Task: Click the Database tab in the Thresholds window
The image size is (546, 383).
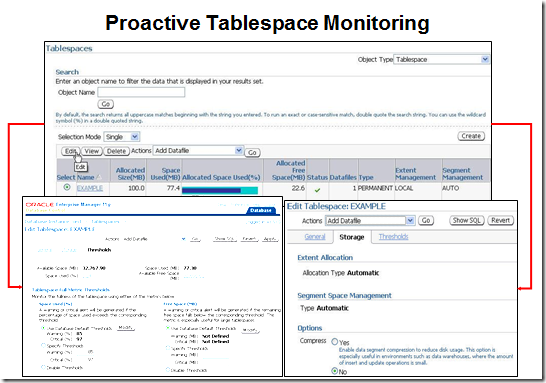Action: pyautogui.click(x=261, y=210)
